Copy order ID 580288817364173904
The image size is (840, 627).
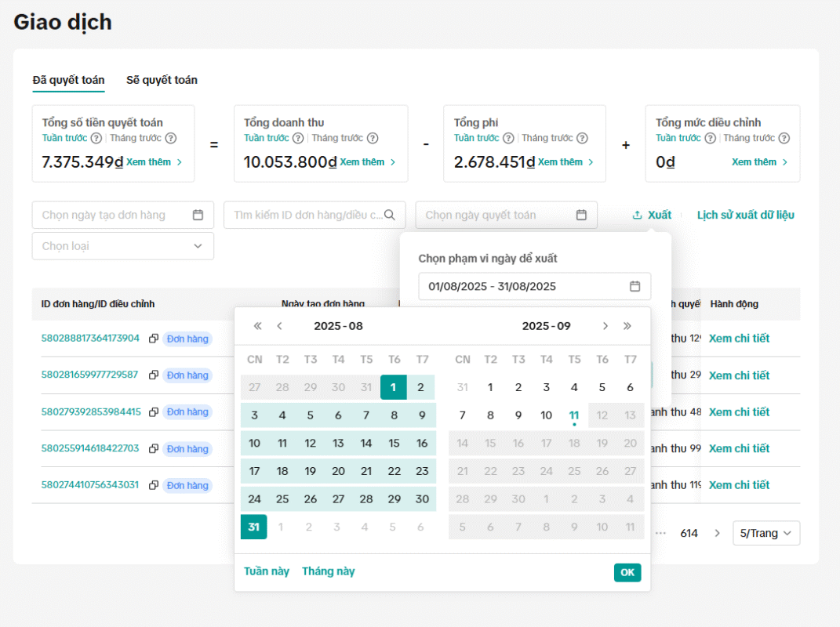tap(154, 339)
